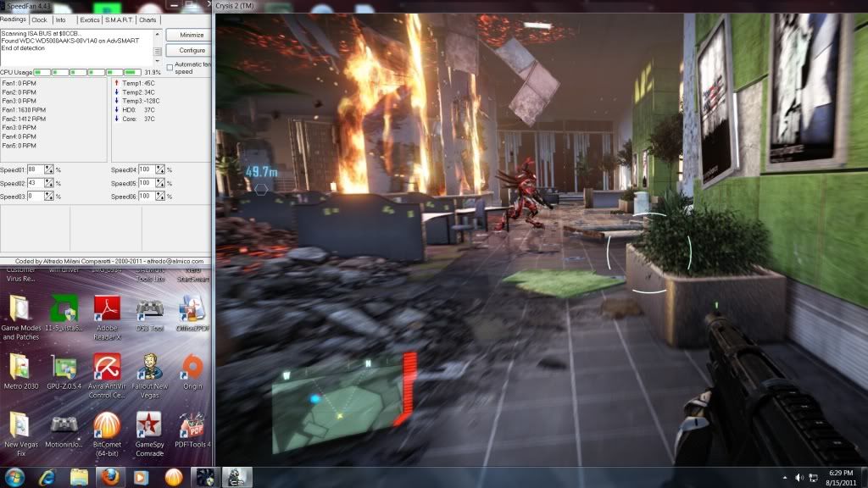Click the SpeedFan log scrollbar

(x=158, y=47)
